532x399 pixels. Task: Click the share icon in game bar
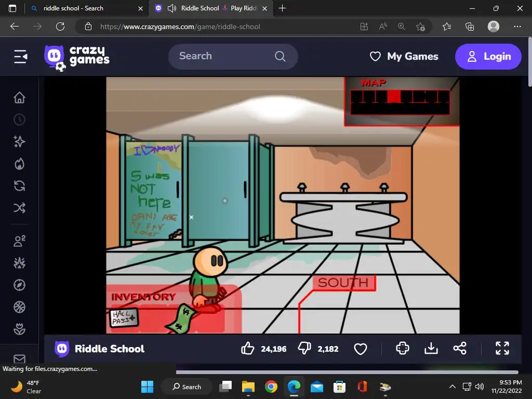460,349
